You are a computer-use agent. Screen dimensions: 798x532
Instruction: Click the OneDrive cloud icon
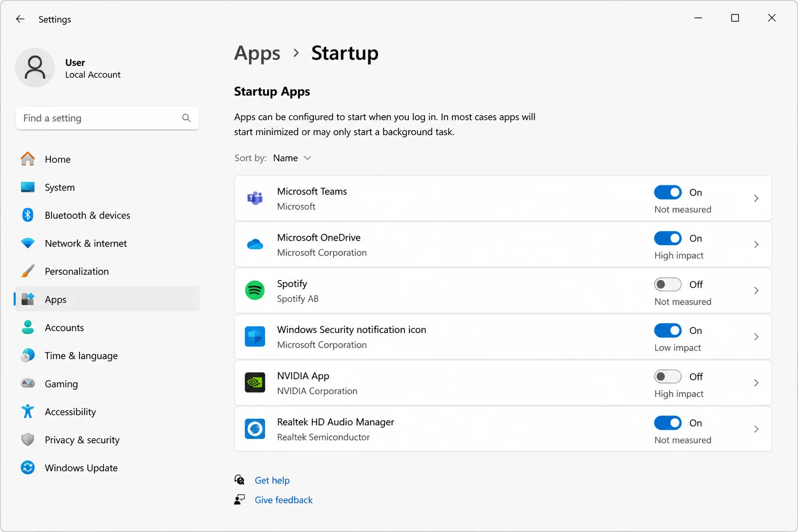click(x=255, y=244)
